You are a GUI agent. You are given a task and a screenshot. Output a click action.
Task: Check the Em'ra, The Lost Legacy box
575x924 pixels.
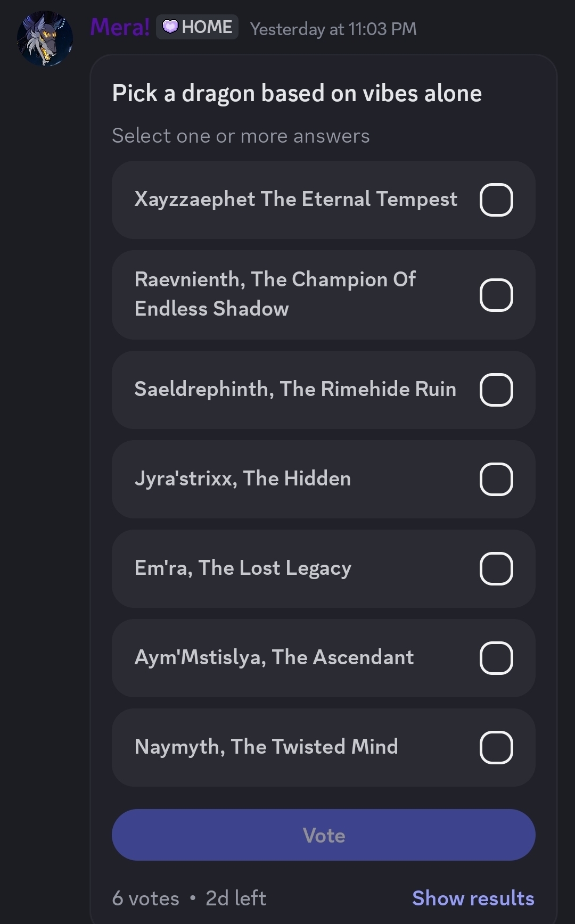496,568
